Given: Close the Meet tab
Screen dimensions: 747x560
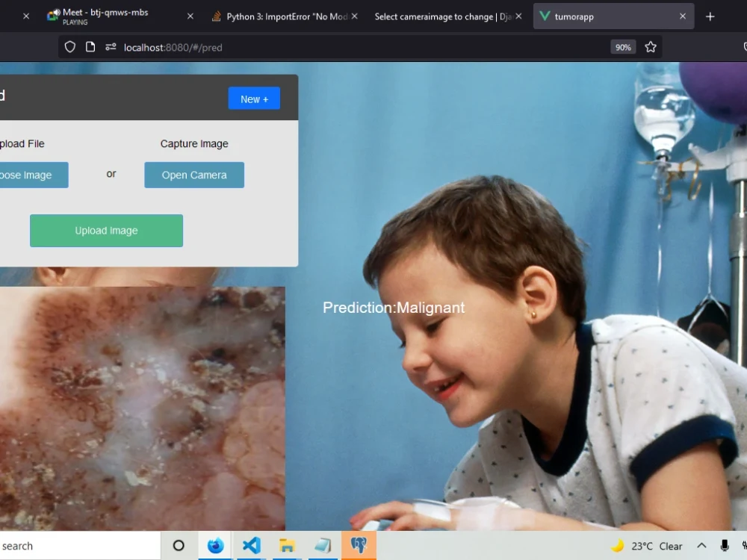Looking at the screenshot, I should click(190, 16).
